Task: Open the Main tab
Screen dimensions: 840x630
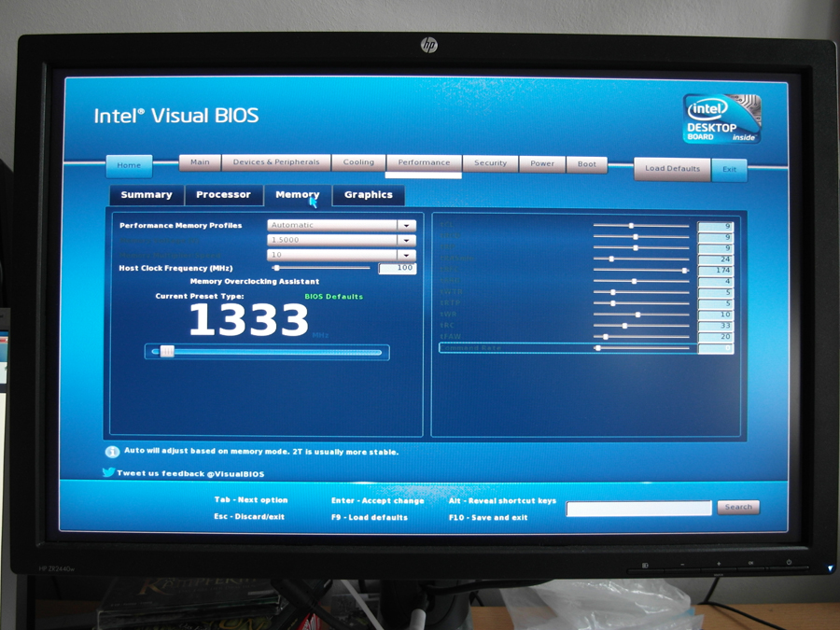Action: coord(200,162)
